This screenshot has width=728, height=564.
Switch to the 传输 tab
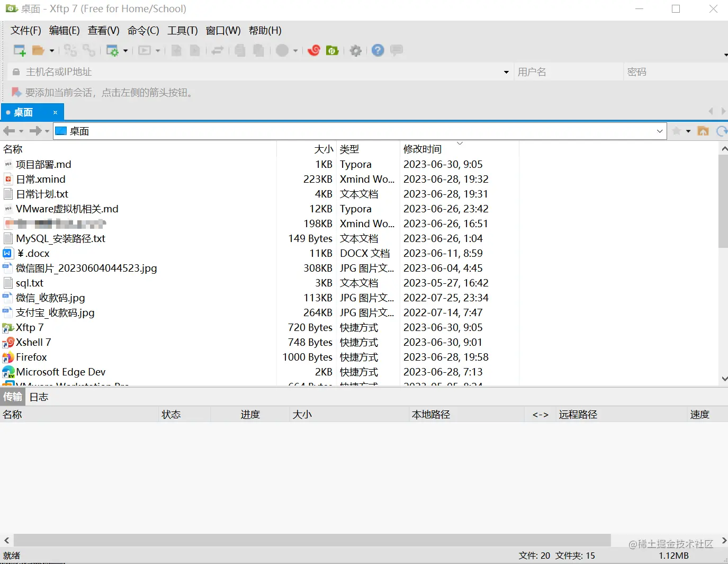tap(13, 397)
